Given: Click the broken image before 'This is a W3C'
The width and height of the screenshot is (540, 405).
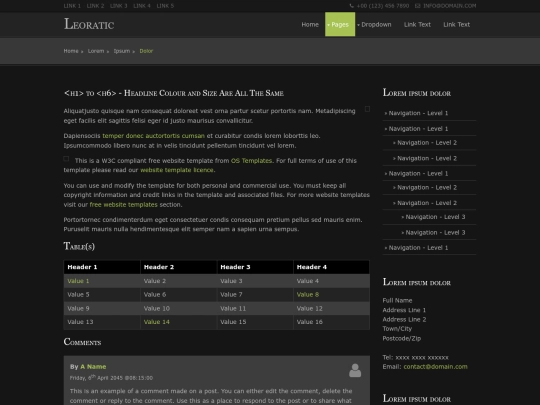Looking at the screenshot, I should coord(66,159).
